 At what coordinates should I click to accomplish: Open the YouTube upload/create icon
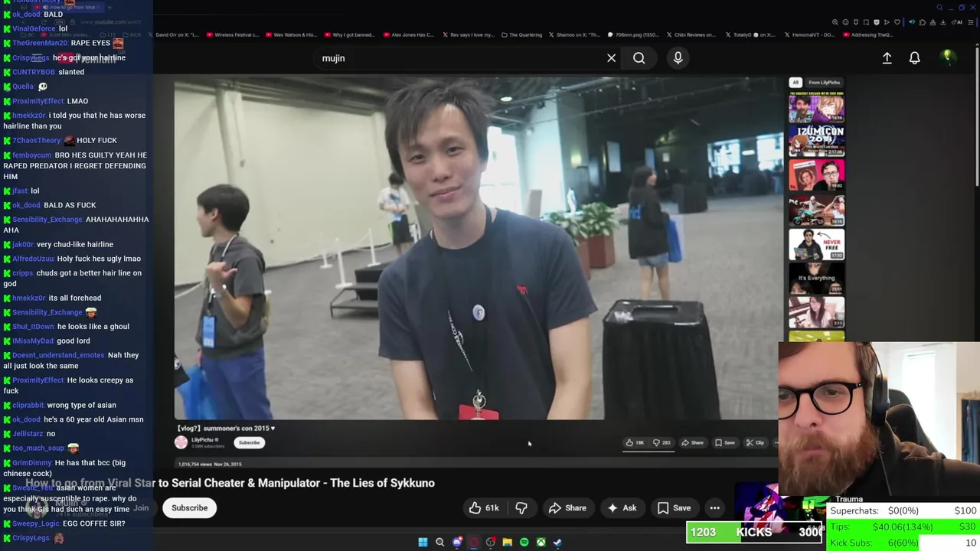(887, 58)
